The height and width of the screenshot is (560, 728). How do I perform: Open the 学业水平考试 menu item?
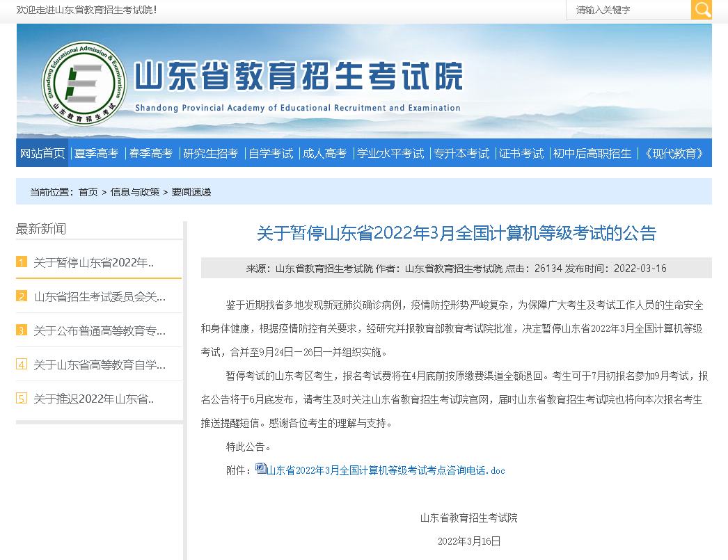click(390, 154)
